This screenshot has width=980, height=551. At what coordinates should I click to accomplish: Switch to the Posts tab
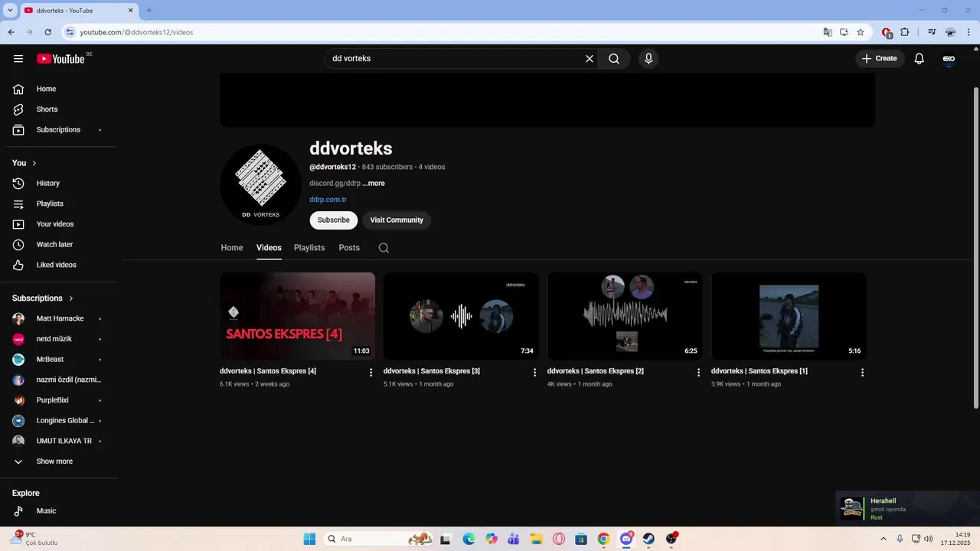point(349,248)
